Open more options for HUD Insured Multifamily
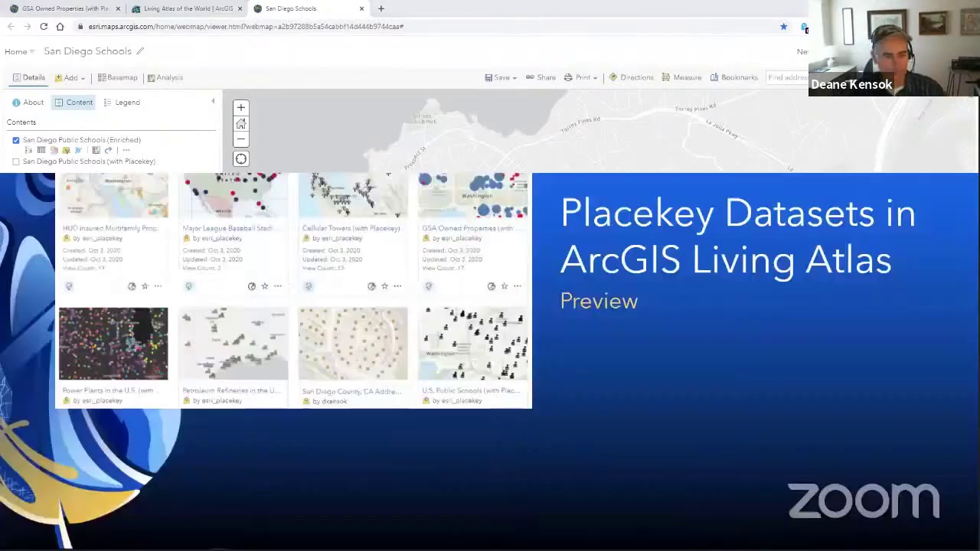980x551 pixels. click(x=158, y=286)
